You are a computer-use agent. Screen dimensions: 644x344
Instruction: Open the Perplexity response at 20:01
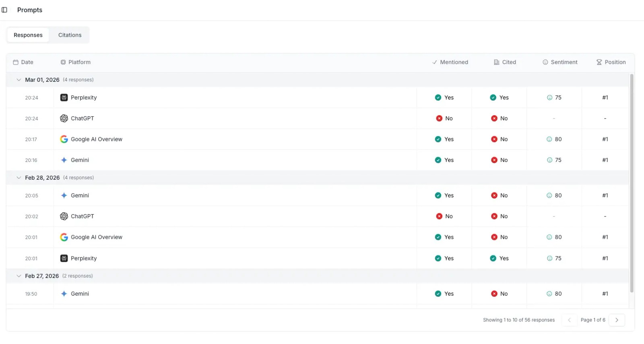pyautogui.click(x=317, y=258)
